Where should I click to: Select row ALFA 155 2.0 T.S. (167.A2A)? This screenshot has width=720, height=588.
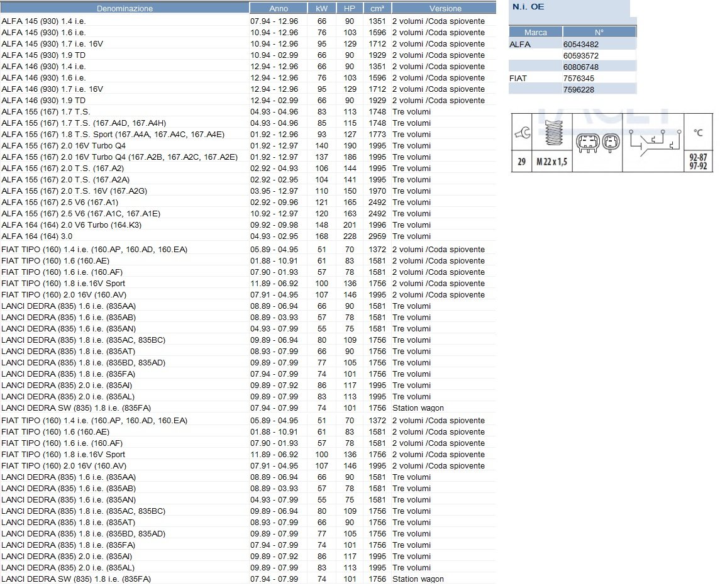pyautogui.click(x=248, y=180)
